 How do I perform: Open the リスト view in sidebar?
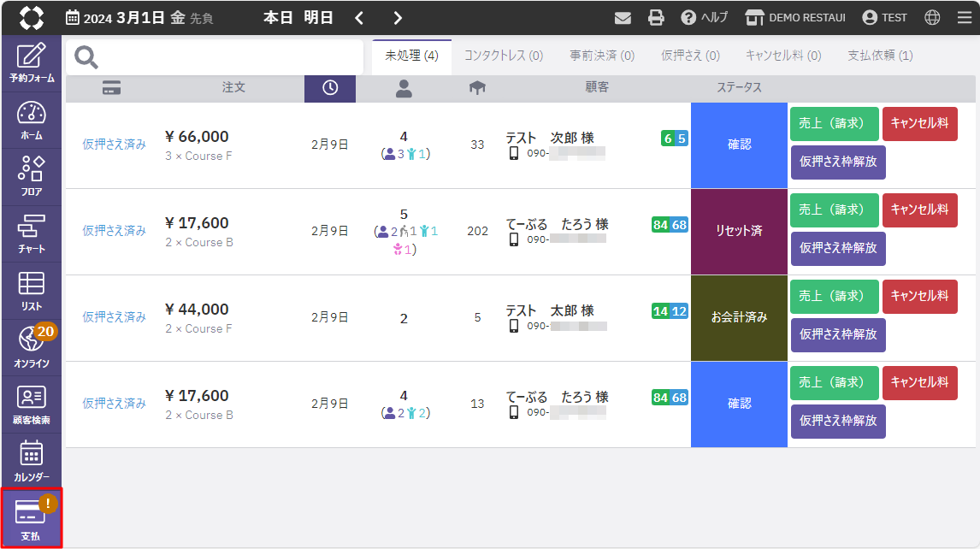32,292
